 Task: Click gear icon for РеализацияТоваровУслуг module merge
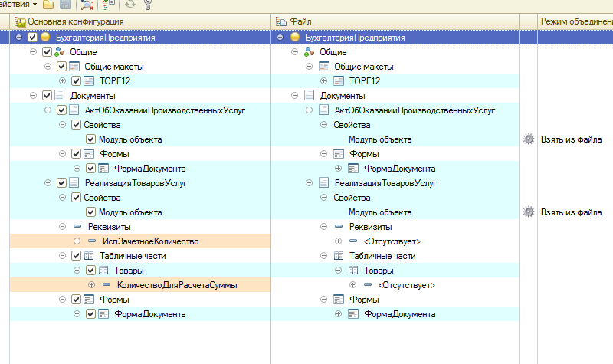tap(528, 212)
